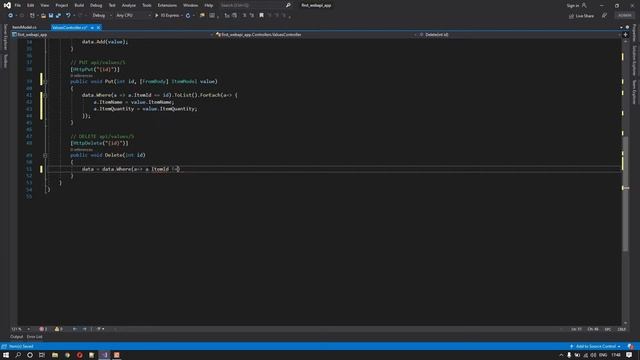Open the File menu

click(x=18, y=5)
